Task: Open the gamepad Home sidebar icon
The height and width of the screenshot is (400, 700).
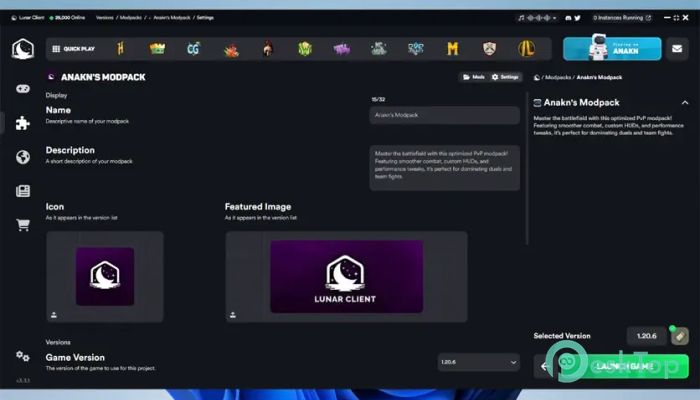Action: 23,89
